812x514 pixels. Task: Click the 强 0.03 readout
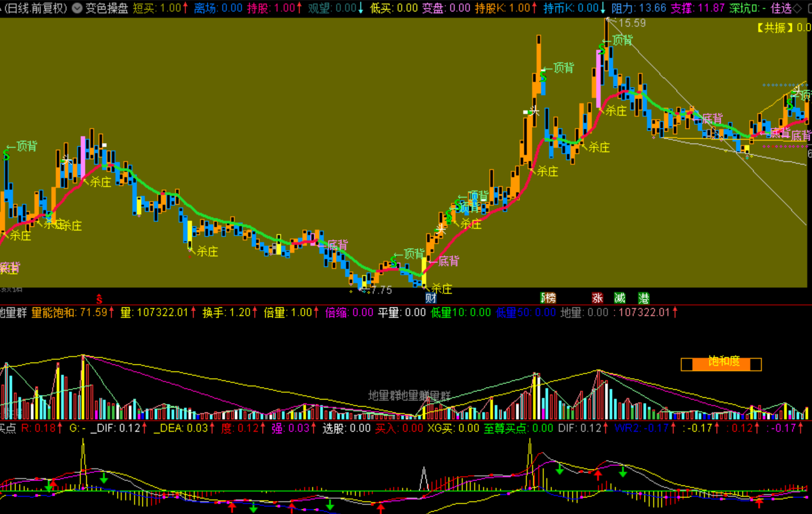pyautogui.click(x=290, y=428)
